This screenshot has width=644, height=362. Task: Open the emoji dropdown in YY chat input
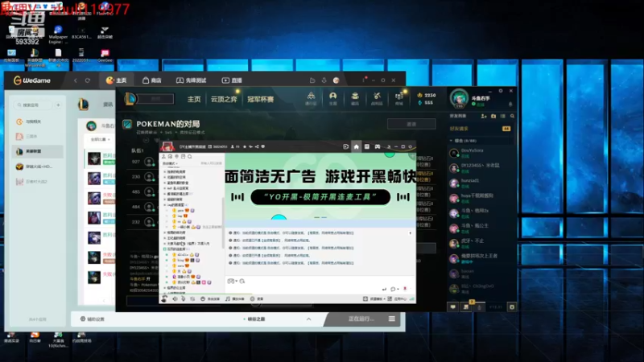tap(233, 281)
